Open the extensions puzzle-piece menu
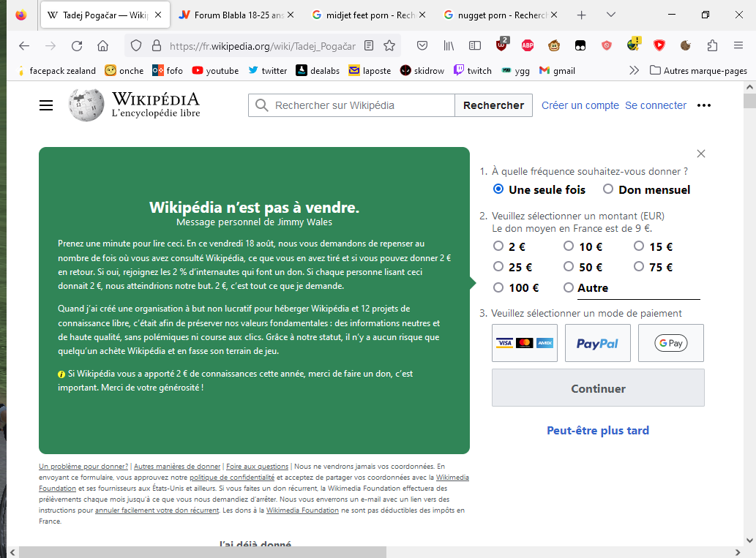This screenshot has height=558, width=756. point(712,46)
